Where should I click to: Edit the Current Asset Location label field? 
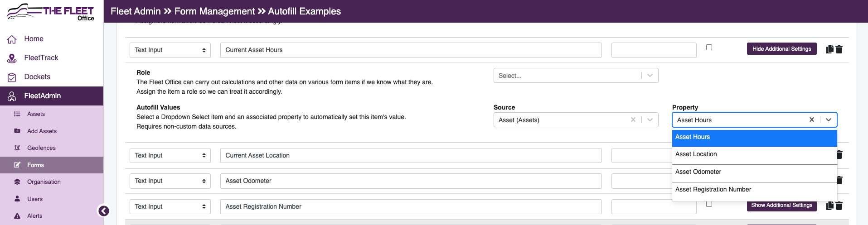[411, 155]
